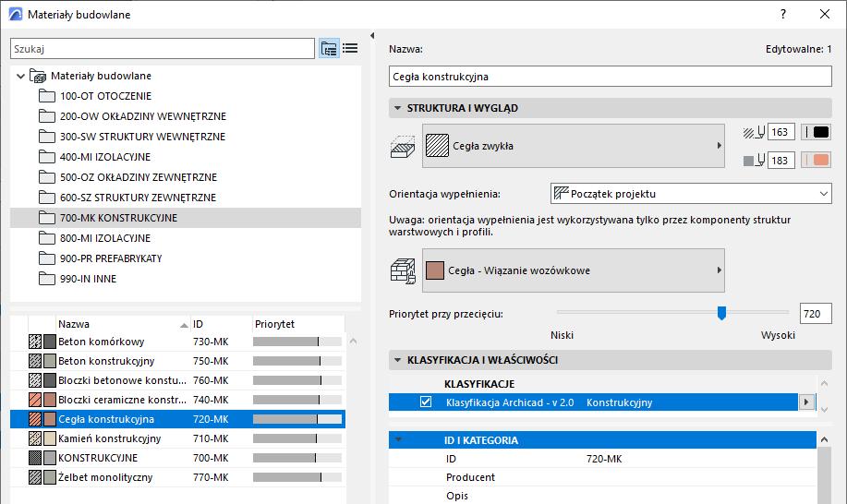
Task: Click hatch preview icon of Żelbet monolityczny
Action: 35,477
